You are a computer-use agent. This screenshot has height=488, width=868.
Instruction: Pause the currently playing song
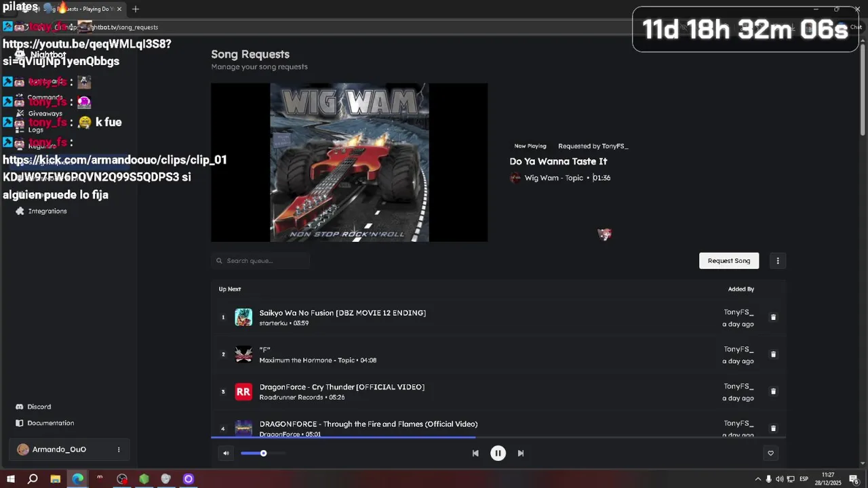pyautogui.click(x=498, y=453)
